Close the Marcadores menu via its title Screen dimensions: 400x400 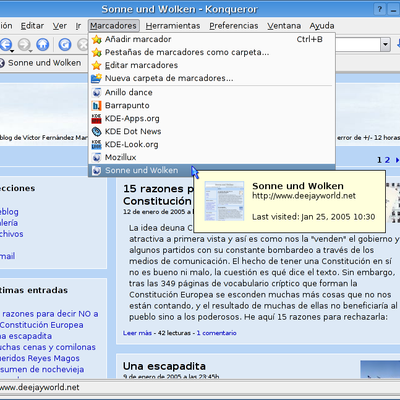click(x=113, y=26)
